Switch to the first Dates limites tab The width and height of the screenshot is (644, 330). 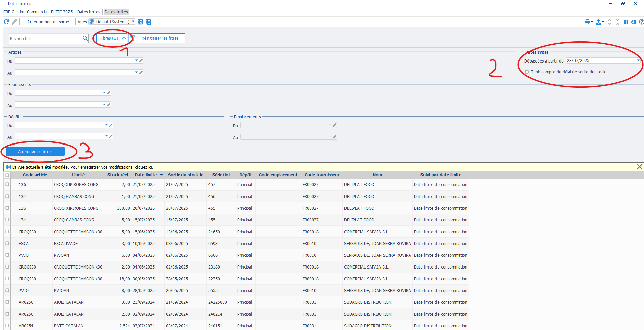[89, 12]
